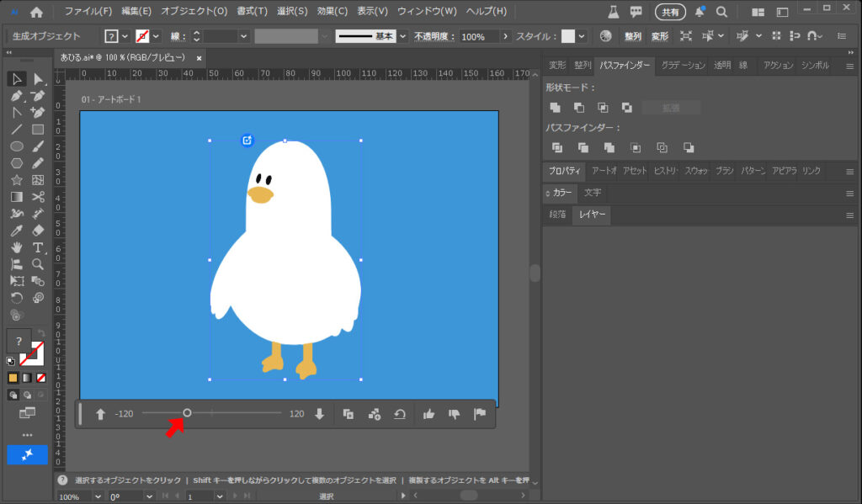Click the thumbs-up feedback icon
Viewport: 862px width, 504px height.
click(428, 414)
